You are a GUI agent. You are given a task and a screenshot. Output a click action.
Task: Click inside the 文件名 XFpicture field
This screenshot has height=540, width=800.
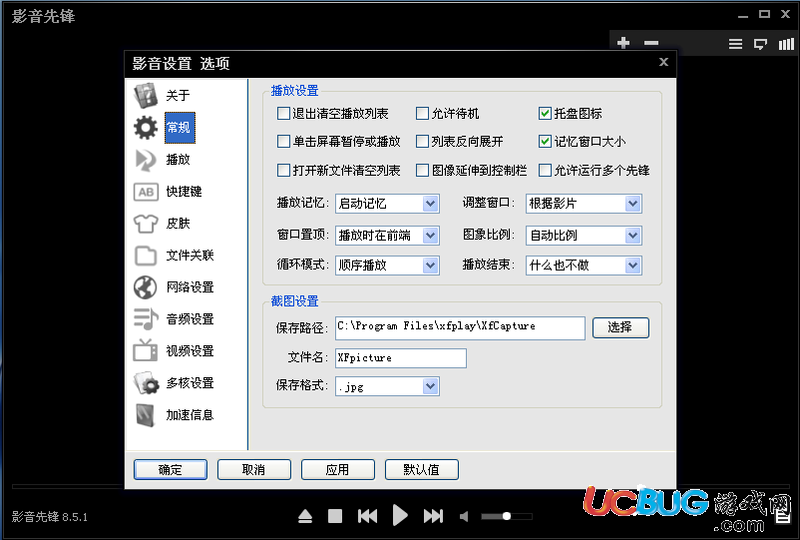point(401,358)
